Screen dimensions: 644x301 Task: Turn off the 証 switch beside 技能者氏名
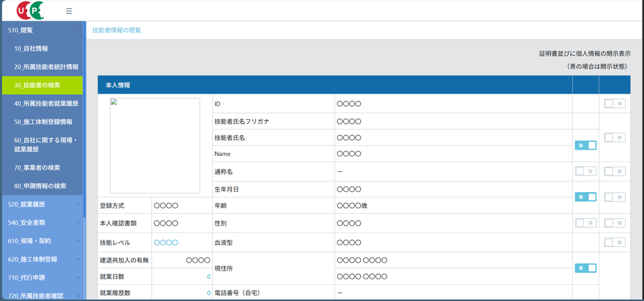[586, 145]
